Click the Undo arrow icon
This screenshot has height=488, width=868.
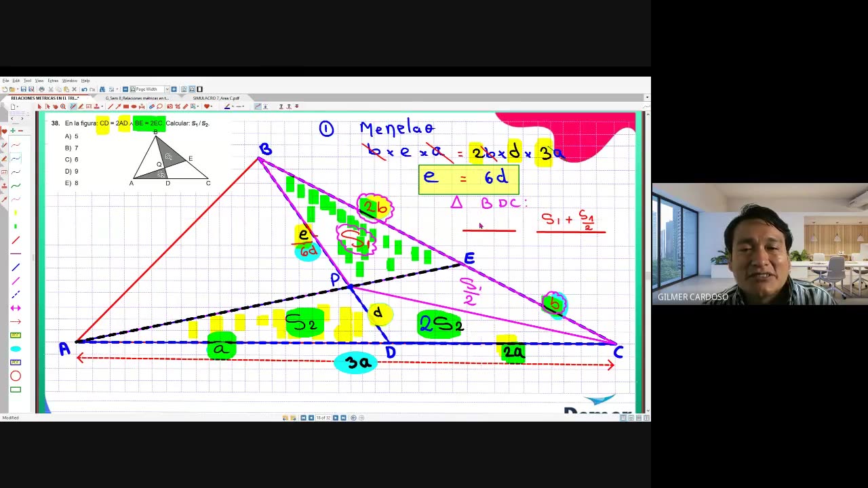[x=84, y=89]
